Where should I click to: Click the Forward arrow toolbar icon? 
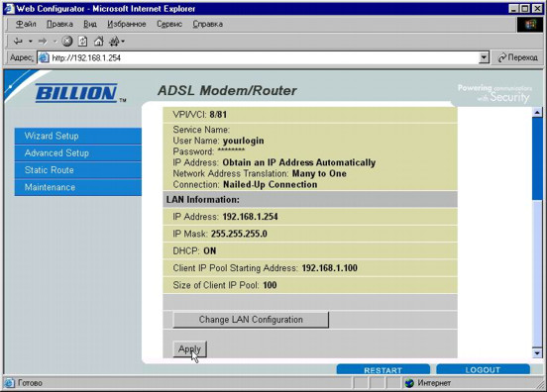pos(43,42)
